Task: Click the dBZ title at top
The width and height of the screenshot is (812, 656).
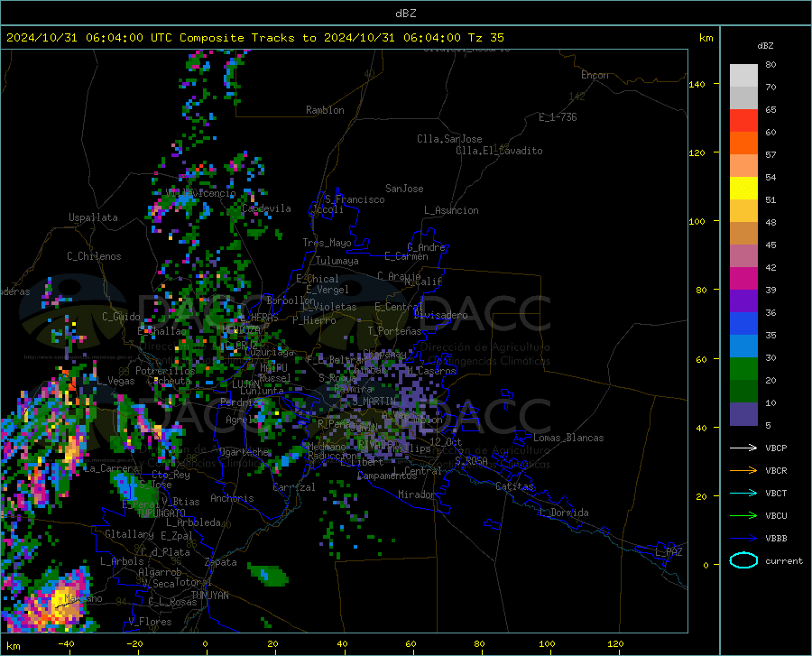Action: [x=405, y=14]
